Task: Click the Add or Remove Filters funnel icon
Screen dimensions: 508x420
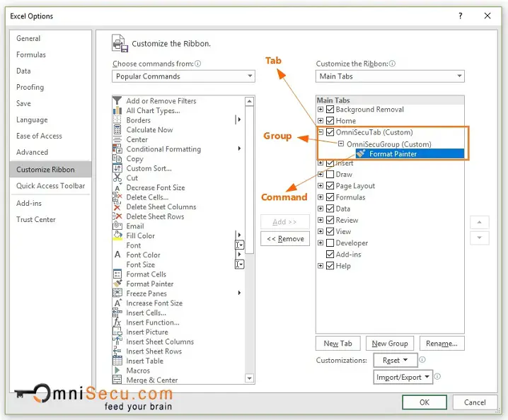Action: tap(117, 100)
